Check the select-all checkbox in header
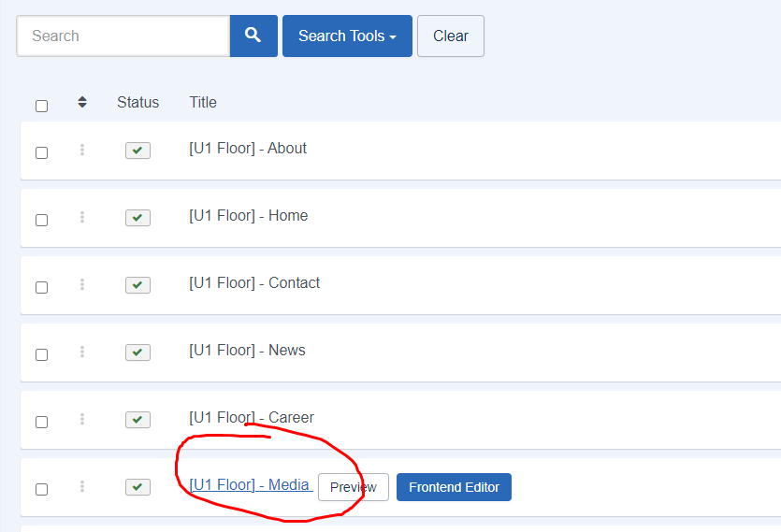Screen dimensions: 781x532 coord(42,106)
